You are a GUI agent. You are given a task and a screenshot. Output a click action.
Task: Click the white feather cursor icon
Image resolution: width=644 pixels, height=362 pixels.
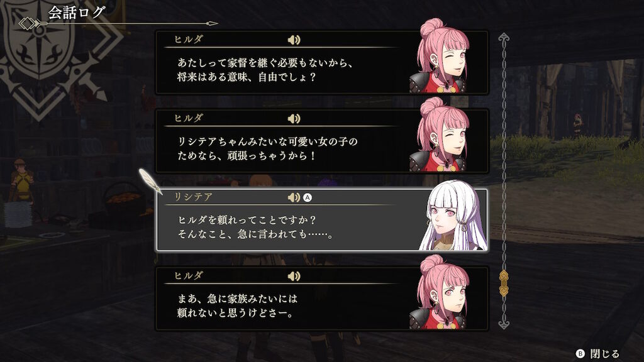(x=150, y=181)
